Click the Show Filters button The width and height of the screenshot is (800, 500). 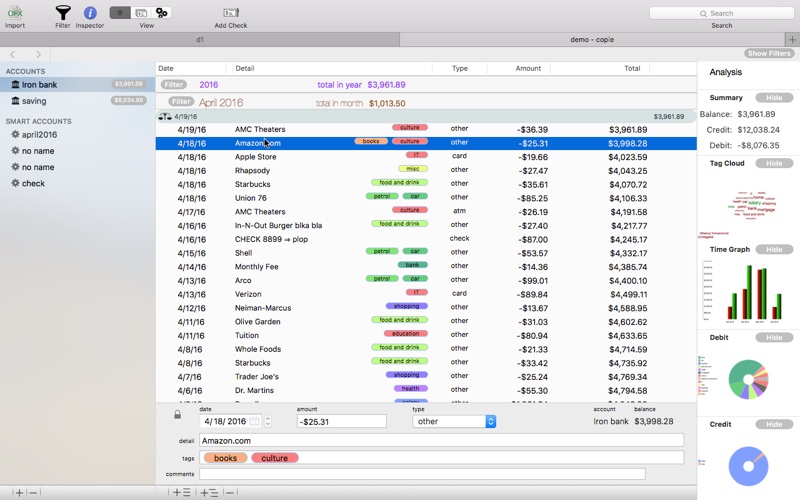click(769, 54)
